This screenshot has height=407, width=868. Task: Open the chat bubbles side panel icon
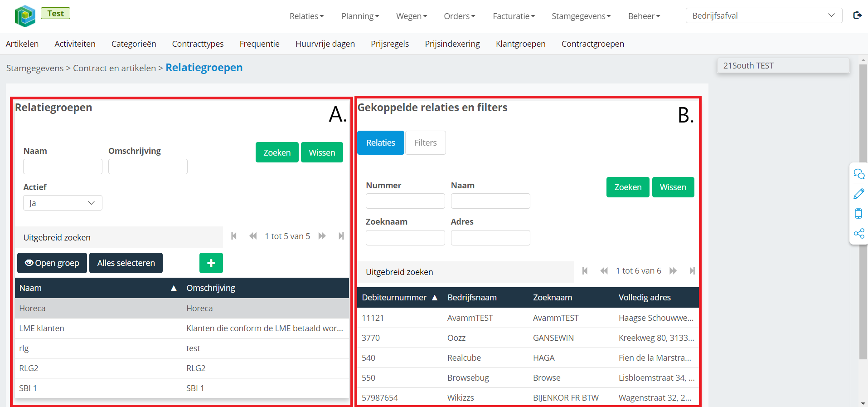(859, 174)
